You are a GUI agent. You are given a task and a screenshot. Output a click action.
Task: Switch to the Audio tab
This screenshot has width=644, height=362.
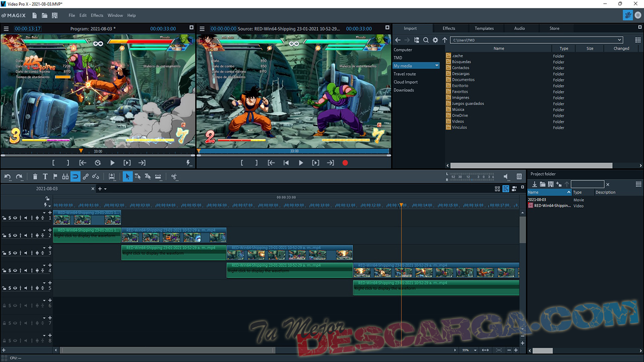tap(519, 28)
